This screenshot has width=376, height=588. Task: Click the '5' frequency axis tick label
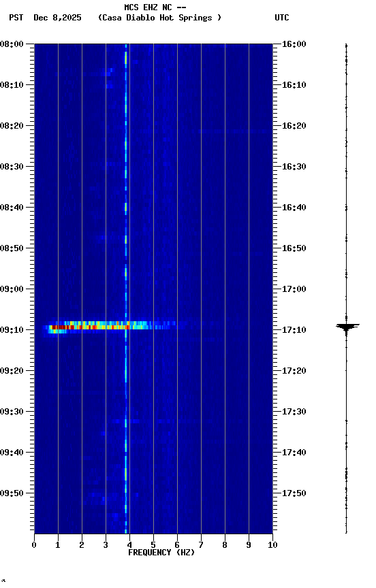click(x=153, y=545)
